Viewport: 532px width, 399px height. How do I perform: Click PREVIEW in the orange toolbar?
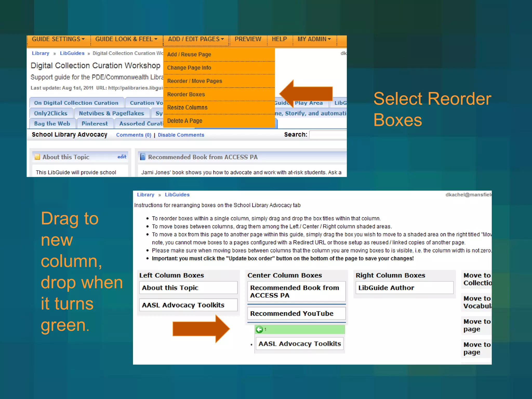(x=248, y=39)
